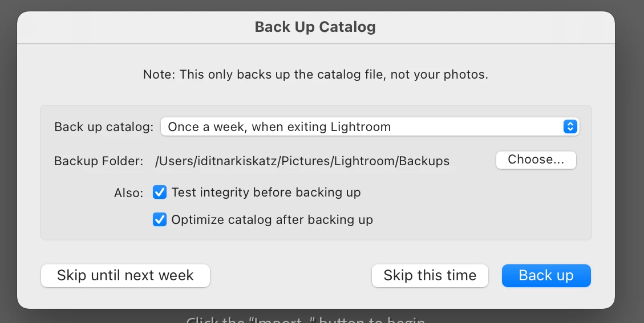Click the note about catalog-only backup
Screen dimensions: 644x323
pos(315,75)
